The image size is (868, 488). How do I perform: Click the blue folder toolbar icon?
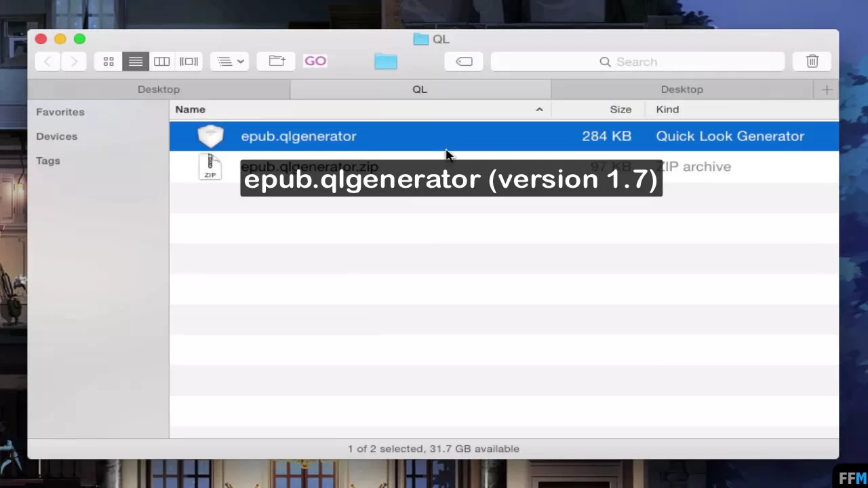pos(385,62)
